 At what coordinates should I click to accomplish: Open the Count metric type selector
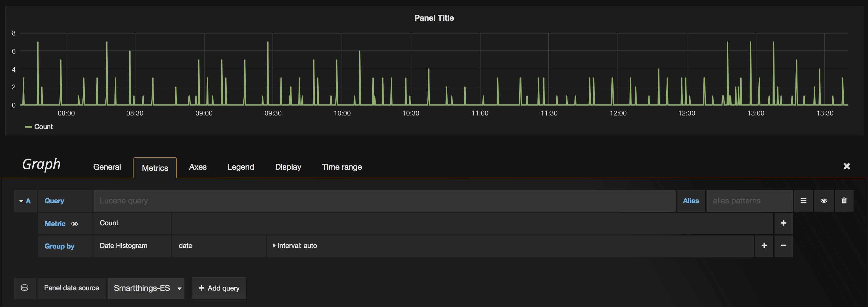[x=132, y=223]
